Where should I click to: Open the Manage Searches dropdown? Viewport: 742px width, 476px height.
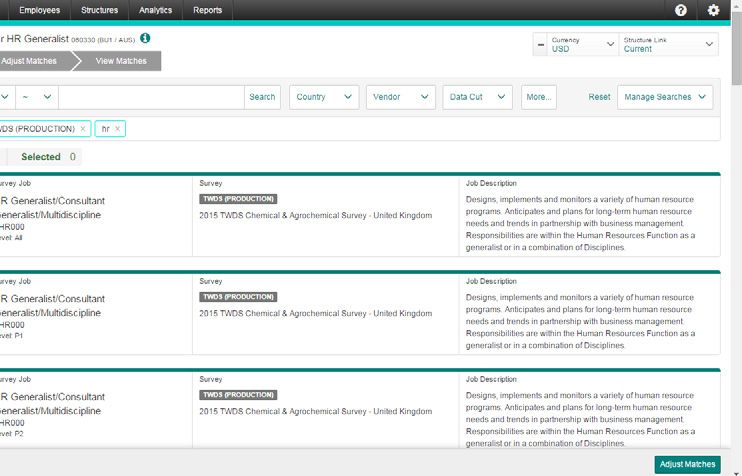(665, 97)
